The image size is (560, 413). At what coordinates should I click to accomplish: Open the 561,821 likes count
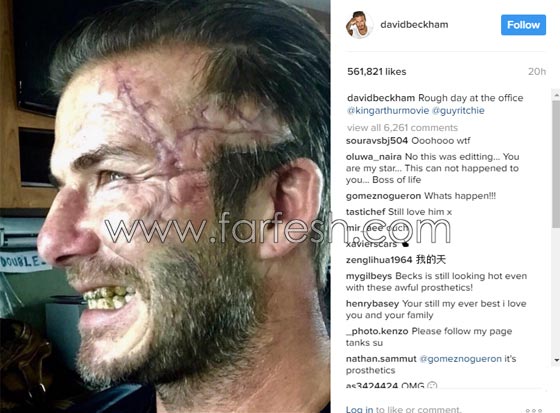click(x=377, y=71)
